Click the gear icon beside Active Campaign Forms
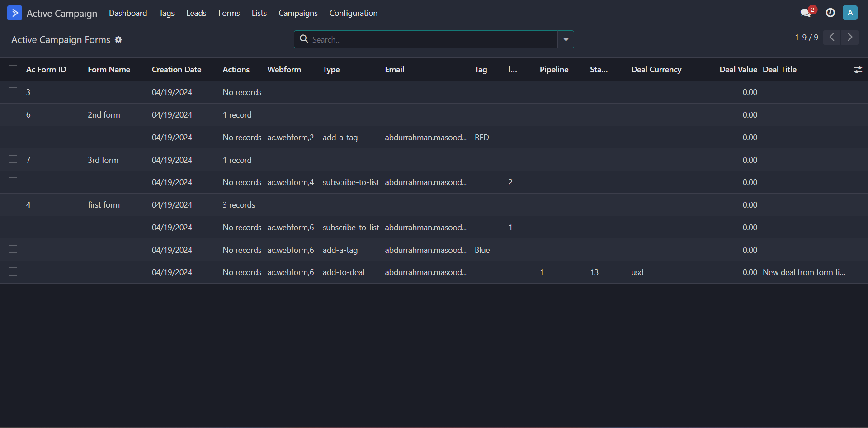Screen dimensions: 868x428 pos(118,40)
